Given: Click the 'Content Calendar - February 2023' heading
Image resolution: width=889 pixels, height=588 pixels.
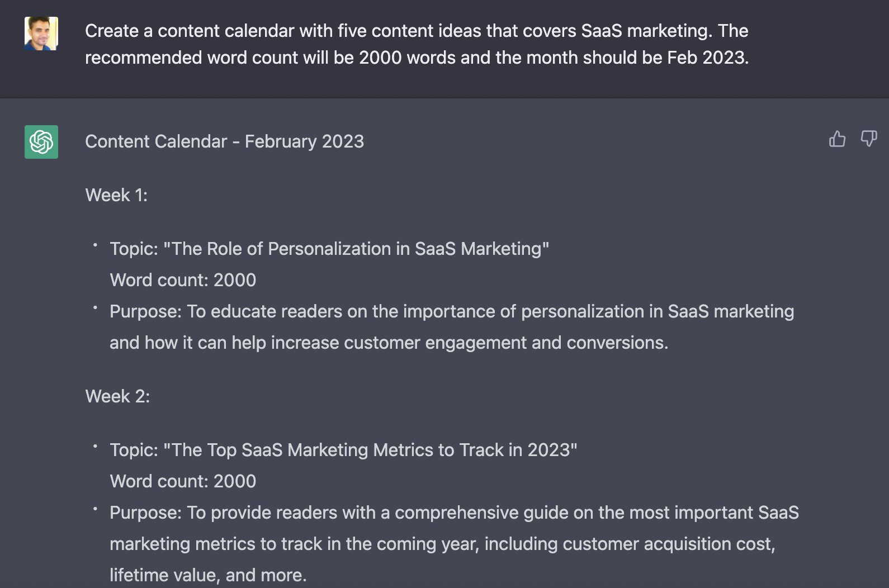Looking at the screenshot, I should click(224, 141).
